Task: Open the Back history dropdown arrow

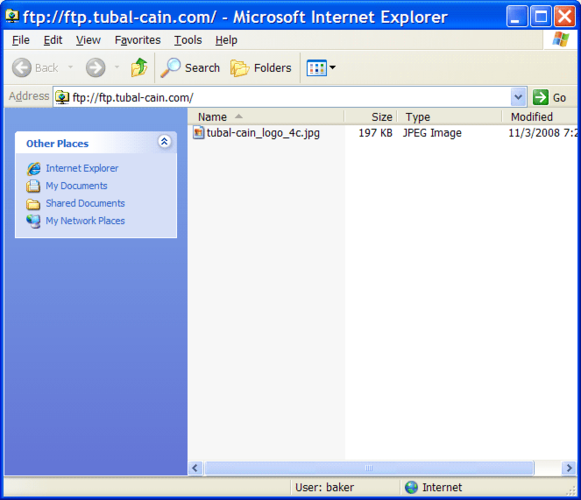Action: point(70,67)
